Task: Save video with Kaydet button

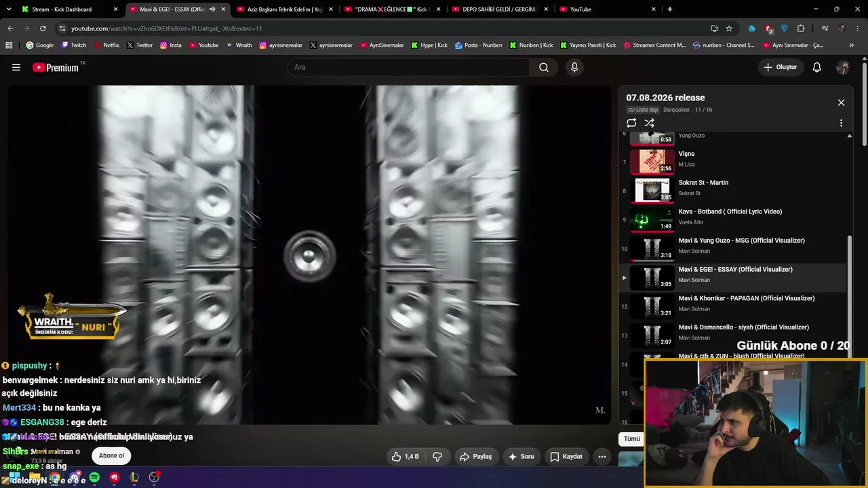Action: (x=566, y=457)
